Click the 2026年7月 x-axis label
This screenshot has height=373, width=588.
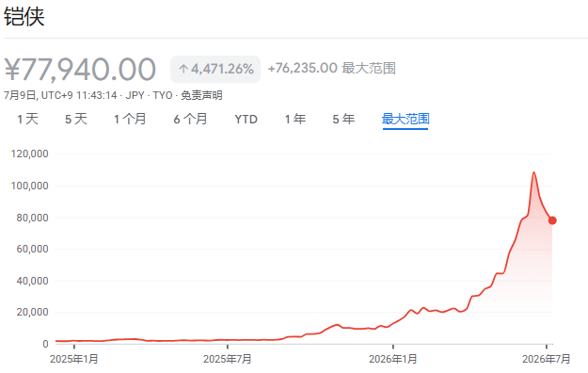click(x=546, y=359)
